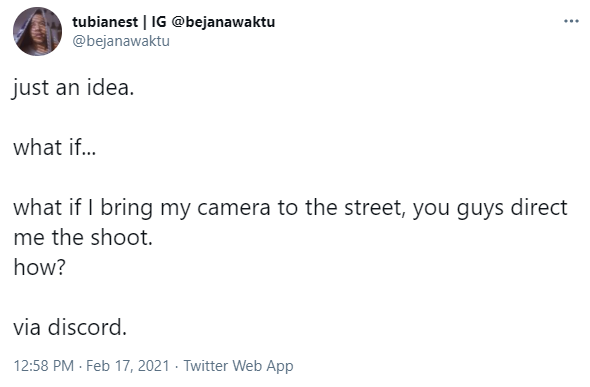Click the tweet line 'just an idea.'
Image resolution: width=590 pixels, height=387 pixels.
click(x=73, y=88)
